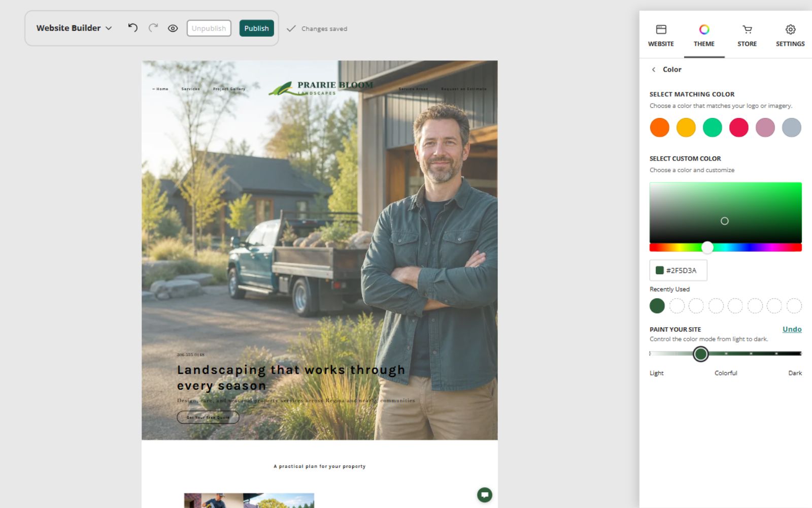This screenshot has width=812, height=508.
Task: Open the Settings gear icon
Action: pos(790,29)
